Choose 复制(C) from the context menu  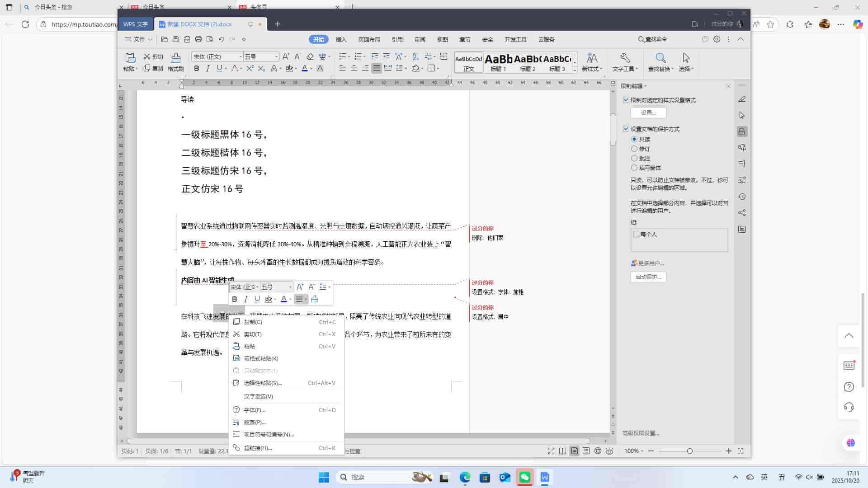(x=286, y=322)
